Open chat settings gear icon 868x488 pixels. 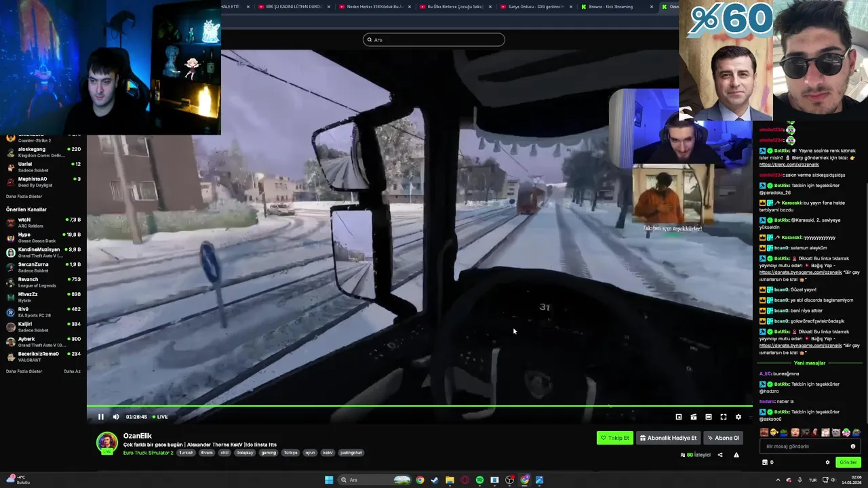827,462
